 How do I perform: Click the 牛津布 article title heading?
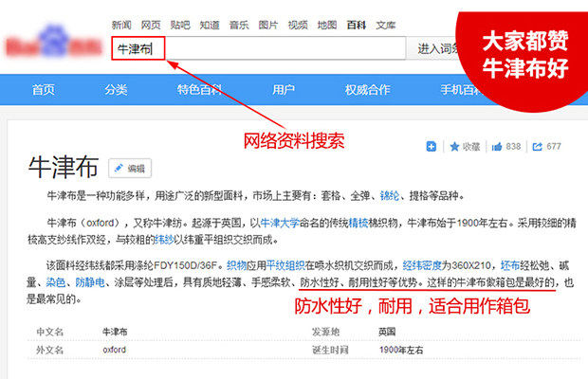pyautogui.click(x=64, y=167)
